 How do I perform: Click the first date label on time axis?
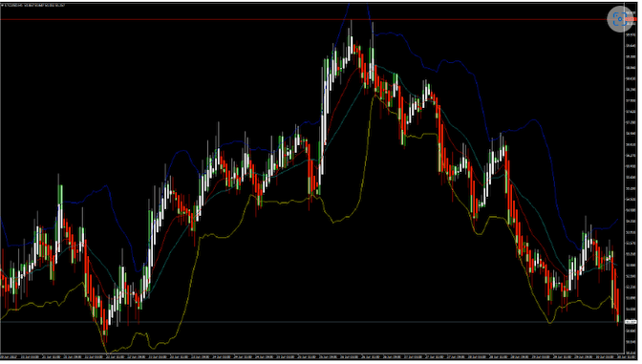tap(9, 357)
